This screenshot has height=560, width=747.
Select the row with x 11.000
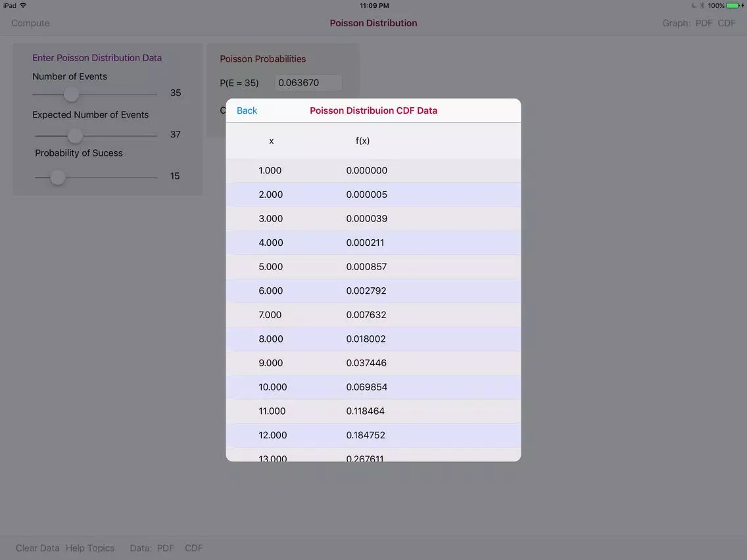pyautogui.click(x=373, y=411)
